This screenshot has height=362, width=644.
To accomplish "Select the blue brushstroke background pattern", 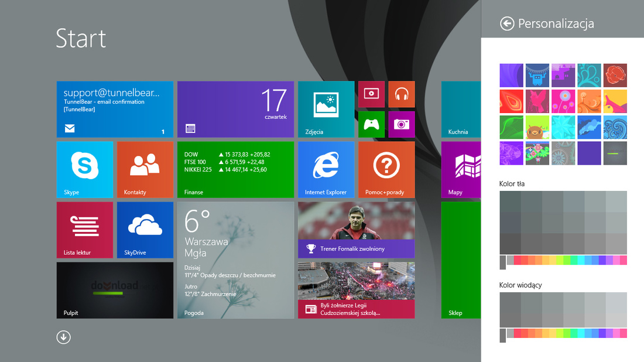I will (x=589, y=127).
